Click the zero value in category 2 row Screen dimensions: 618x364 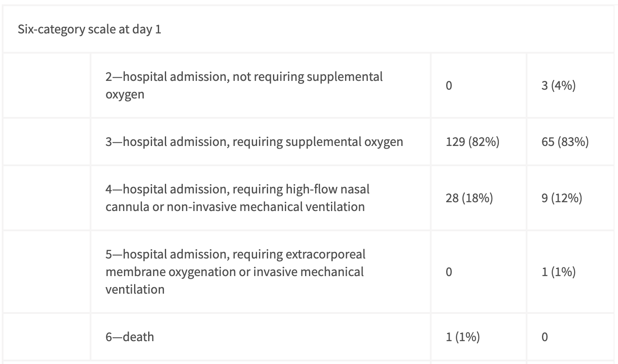(449, 85)
